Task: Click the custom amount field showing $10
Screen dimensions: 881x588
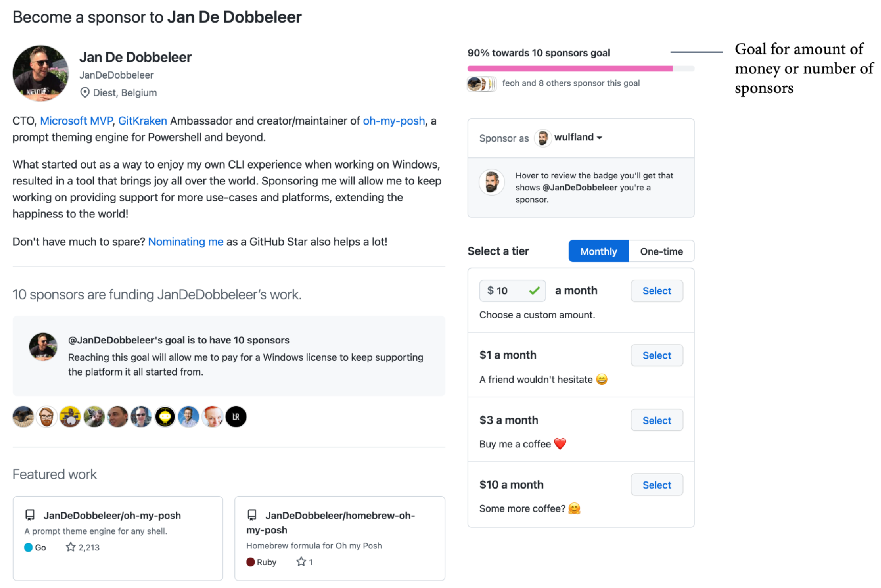Action: (512, 291)
